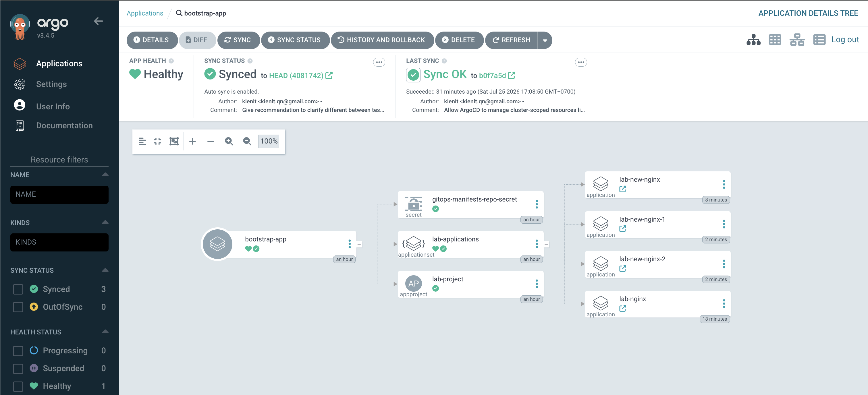Open the SYNC STATUS panel
The width and height of the screenshot is (868, 395).
[295, 40]
